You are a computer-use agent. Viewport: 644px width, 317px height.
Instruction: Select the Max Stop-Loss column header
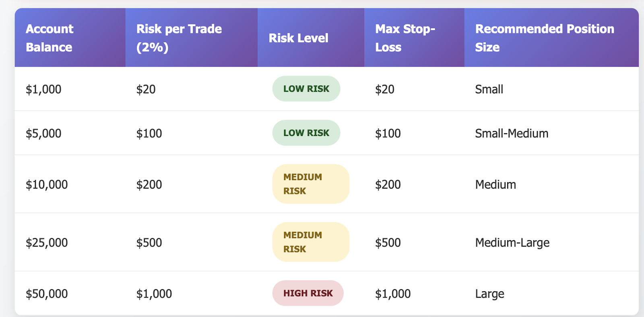tap(405, 38)
